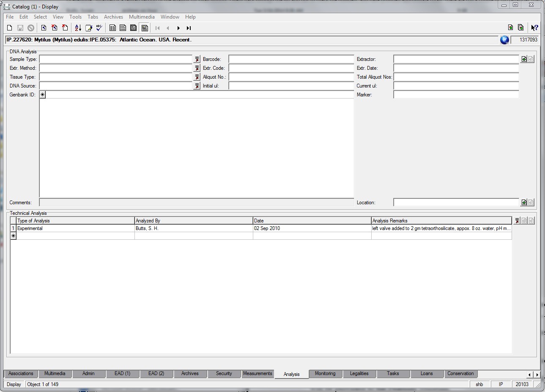The width and height of the screenshot is (545, 392).
Task: Click second greyed icon beside Technical Analysis grid
Action: click(531, 221)
